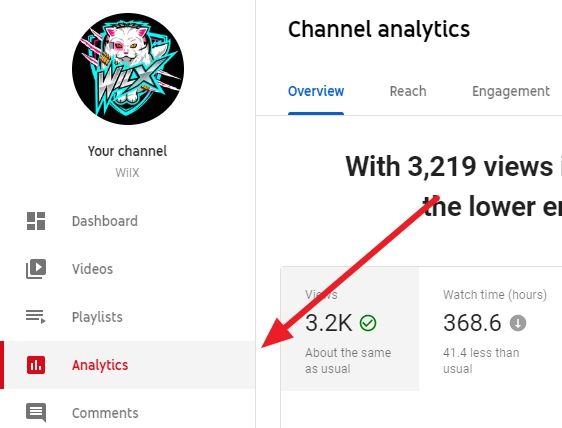
Task: Click the Playlists list icon
Action: (x=36, y=317)
